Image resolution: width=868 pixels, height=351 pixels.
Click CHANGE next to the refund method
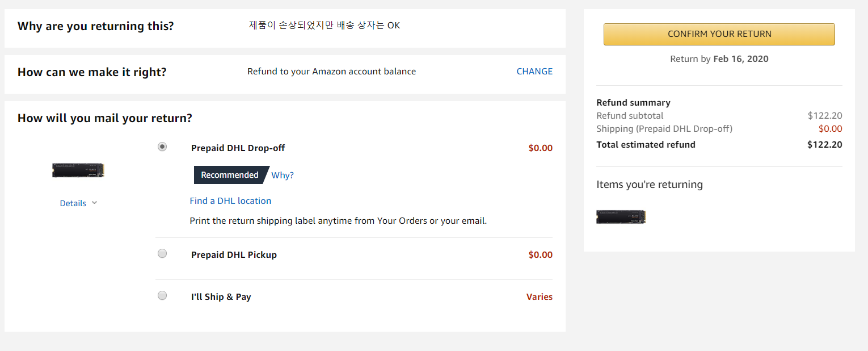(x=534, y=72)
